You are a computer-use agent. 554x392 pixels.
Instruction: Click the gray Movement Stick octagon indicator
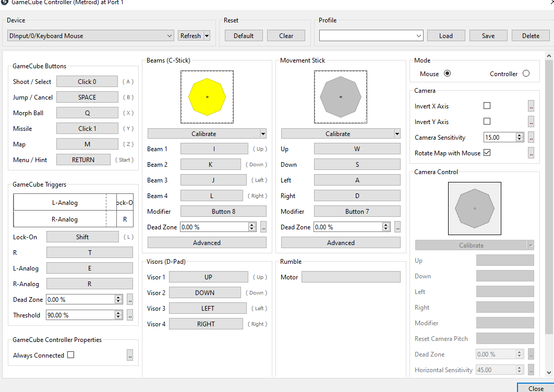tap(341, 97)
